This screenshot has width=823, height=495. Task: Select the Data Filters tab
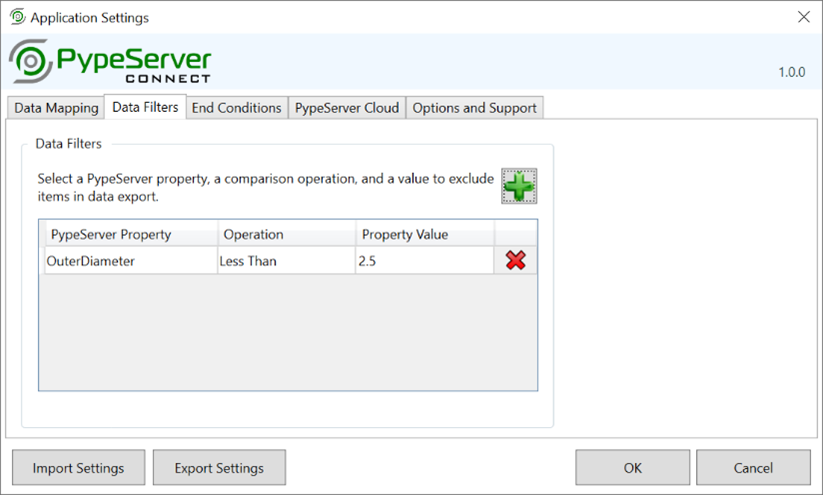coord(145,107)
